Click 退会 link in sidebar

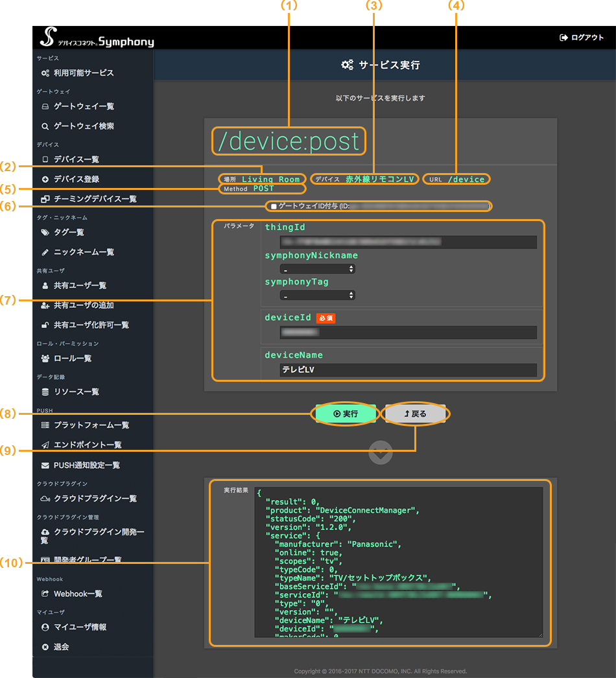61,647
